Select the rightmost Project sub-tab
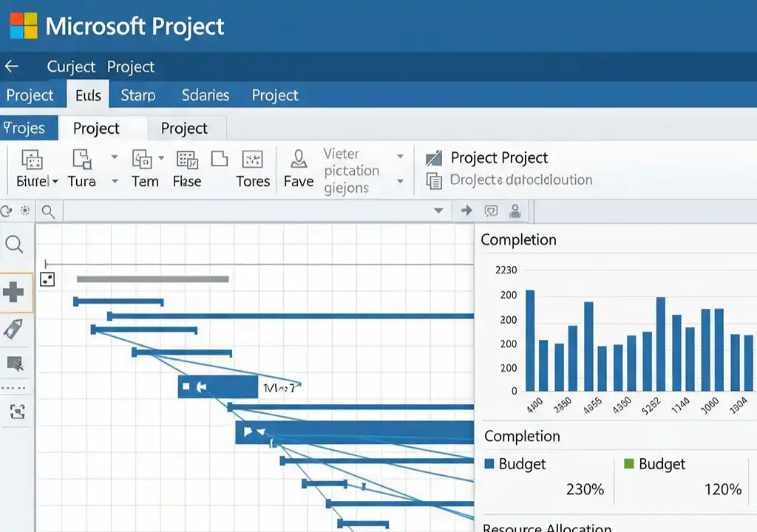The height and width of the screenshot is (532, 757). 184,128
